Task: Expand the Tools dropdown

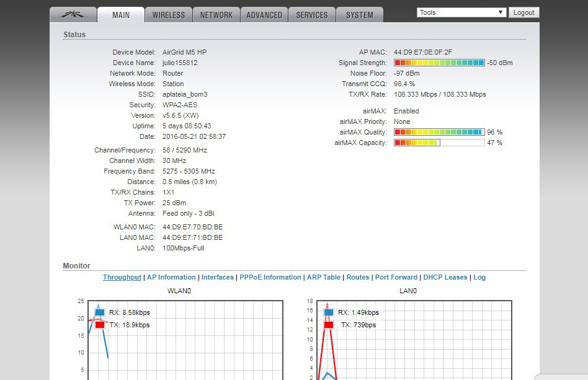Action: (x=461, y=12)
